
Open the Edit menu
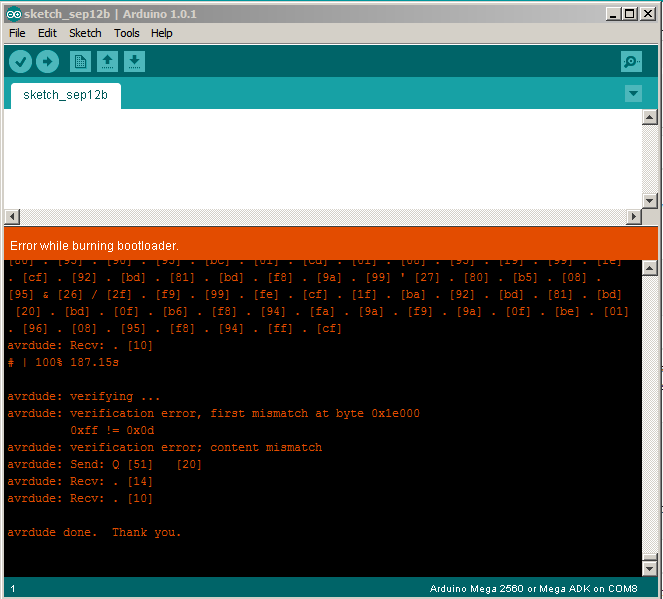click(47, 33)
